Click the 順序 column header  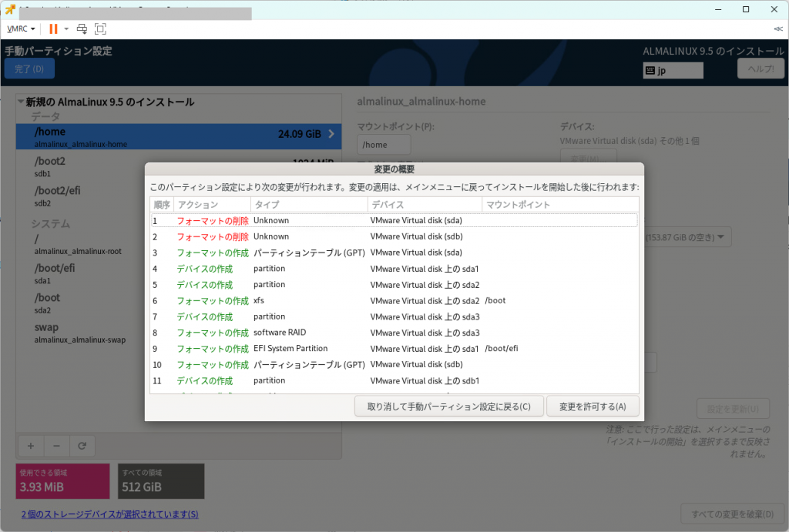(162, 205)
